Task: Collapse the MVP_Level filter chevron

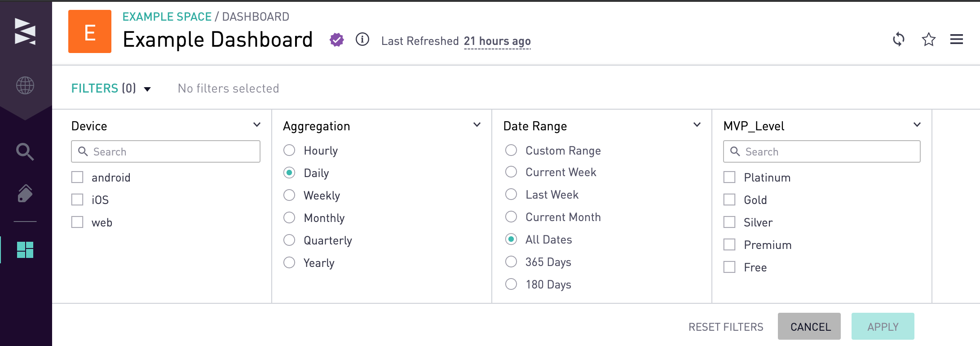Action: (x=917, y=125)
